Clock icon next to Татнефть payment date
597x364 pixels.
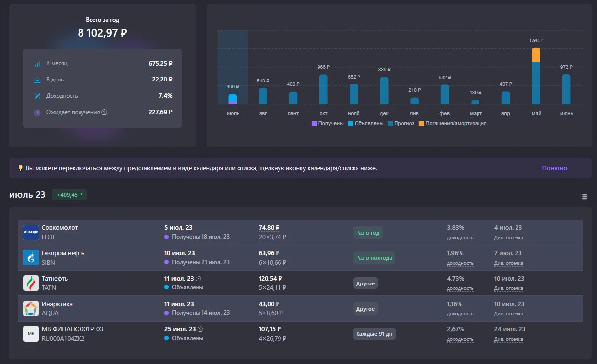(199, 279)
